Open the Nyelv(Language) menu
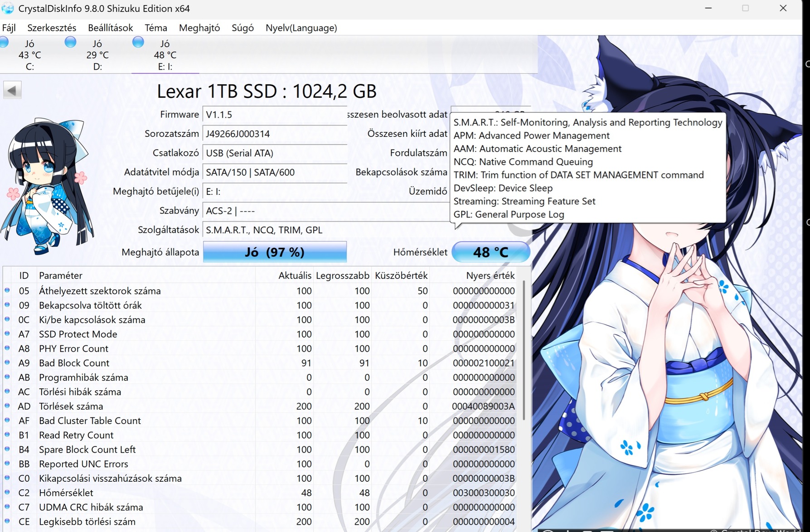Image resolution: width=810 pixels, height=532 pixels. tap(301, 28)
